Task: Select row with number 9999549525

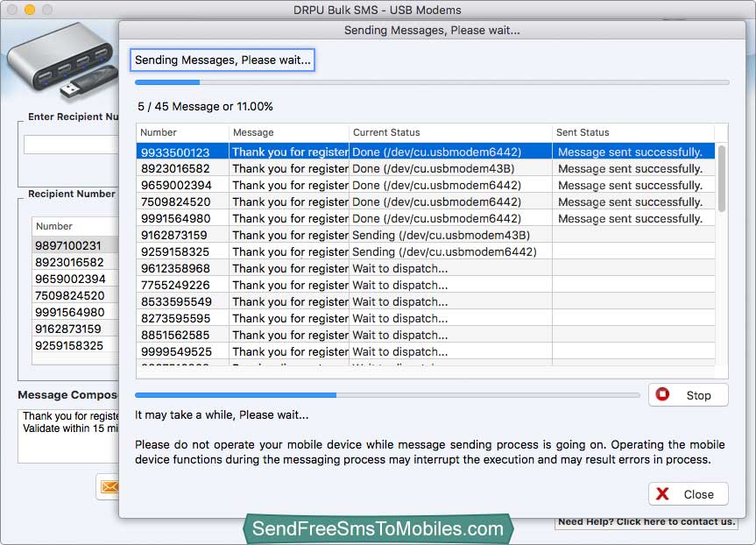Action: pyautogui.click(x=425, y=351)
